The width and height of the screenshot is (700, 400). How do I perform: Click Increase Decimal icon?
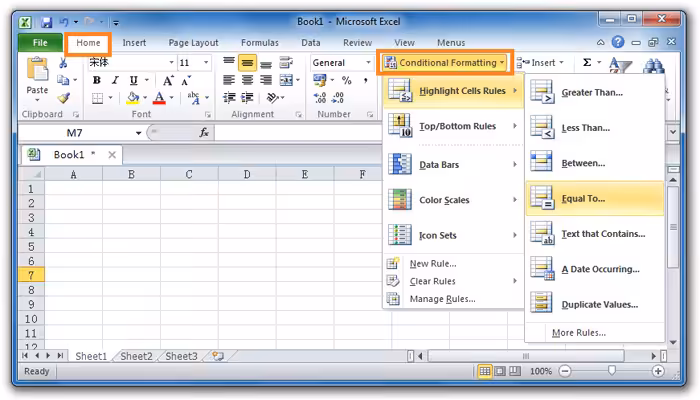[x=320, y=98]
